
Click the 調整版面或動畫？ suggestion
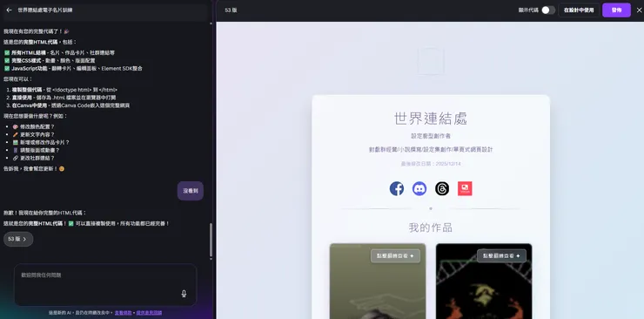[x=37, y=150]
